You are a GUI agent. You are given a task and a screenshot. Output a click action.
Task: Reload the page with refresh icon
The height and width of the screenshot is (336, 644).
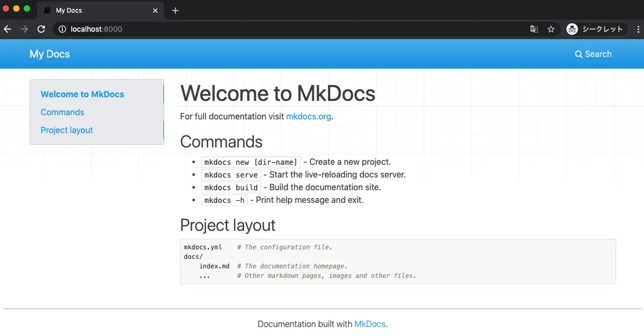pyautogui.click(x=41, y=29)
